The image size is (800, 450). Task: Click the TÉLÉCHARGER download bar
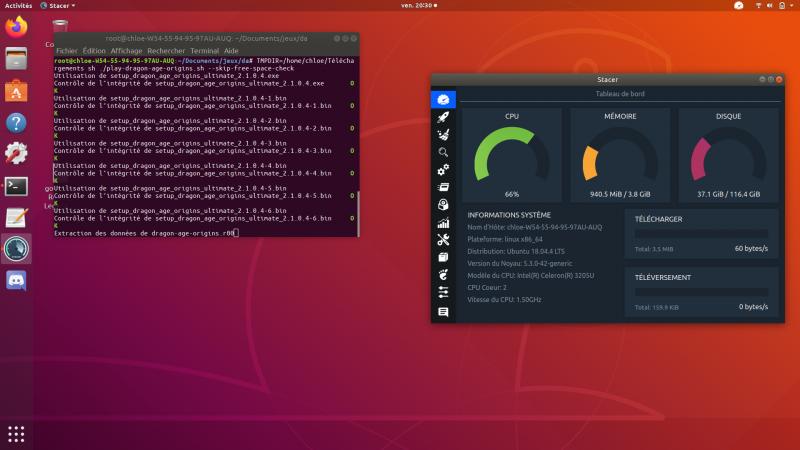tap(701, 234)
